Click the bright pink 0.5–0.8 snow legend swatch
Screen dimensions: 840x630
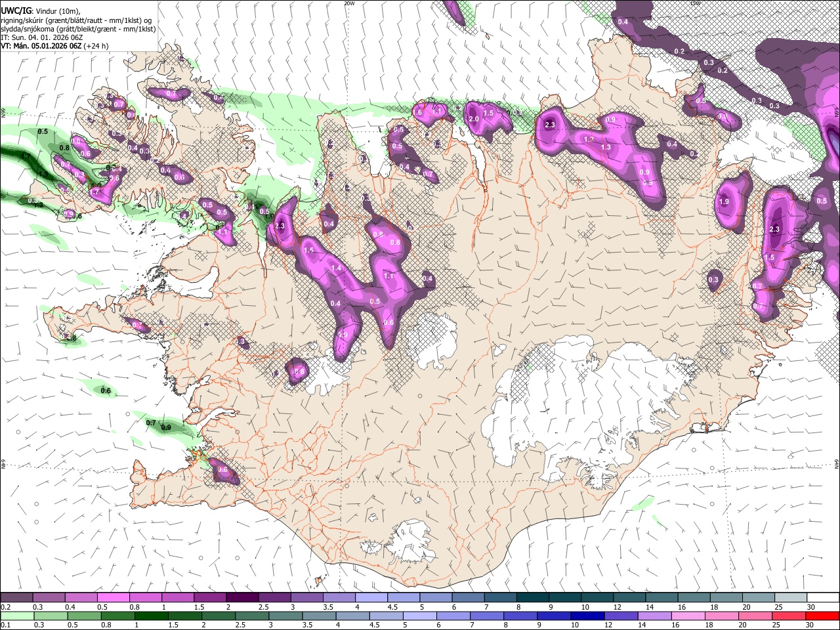[113, 598]
